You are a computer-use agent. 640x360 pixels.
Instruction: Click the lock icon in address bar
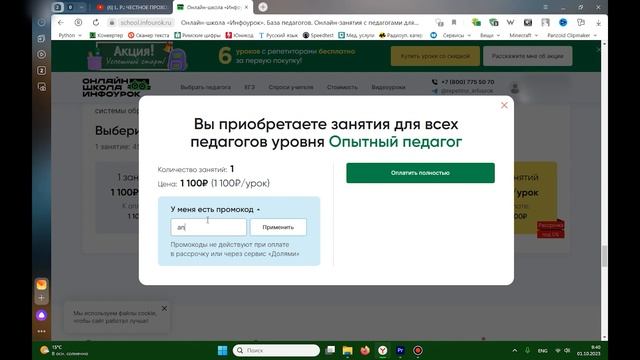(112, 22)
